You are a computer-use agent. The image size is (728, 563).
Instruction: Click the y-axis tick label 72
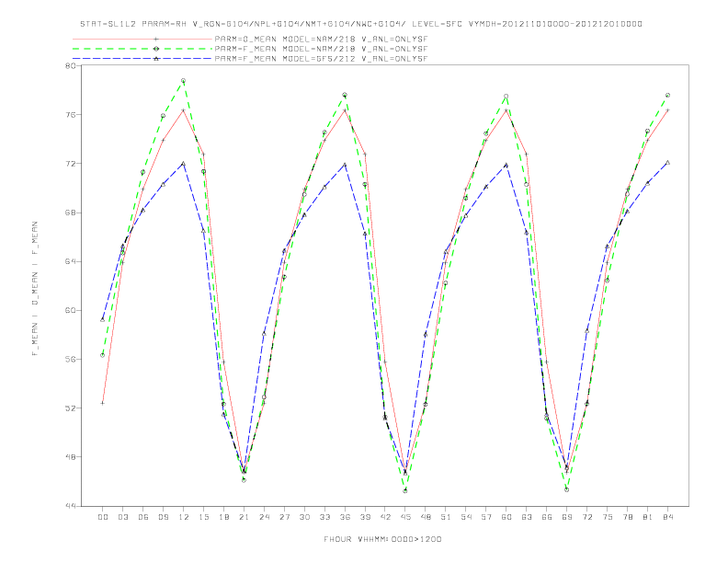pyautogui.click(x=71, y=164)
